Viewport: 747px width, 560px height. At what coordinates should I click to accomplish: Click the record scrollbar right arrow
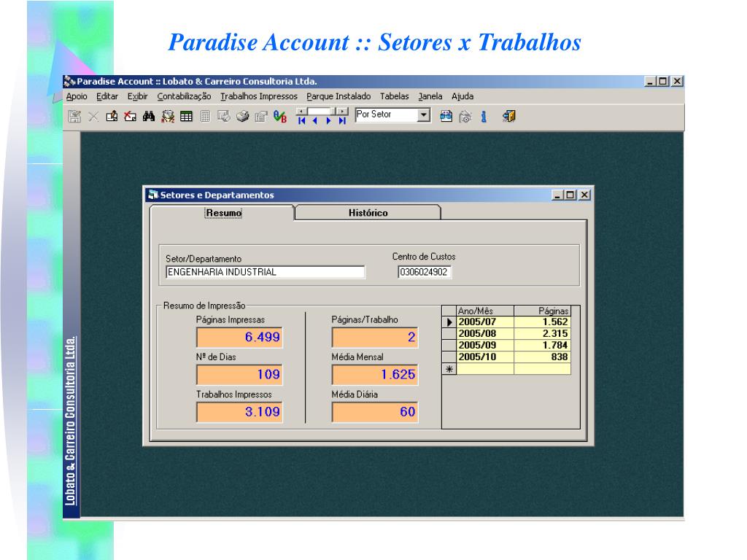pos(342,112)
